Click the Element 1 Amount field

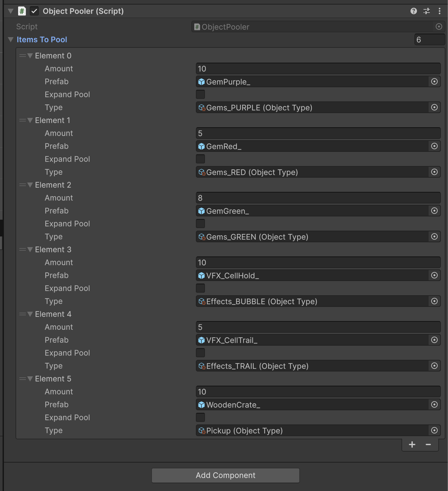pyautogui.click(x=318, y=133)
